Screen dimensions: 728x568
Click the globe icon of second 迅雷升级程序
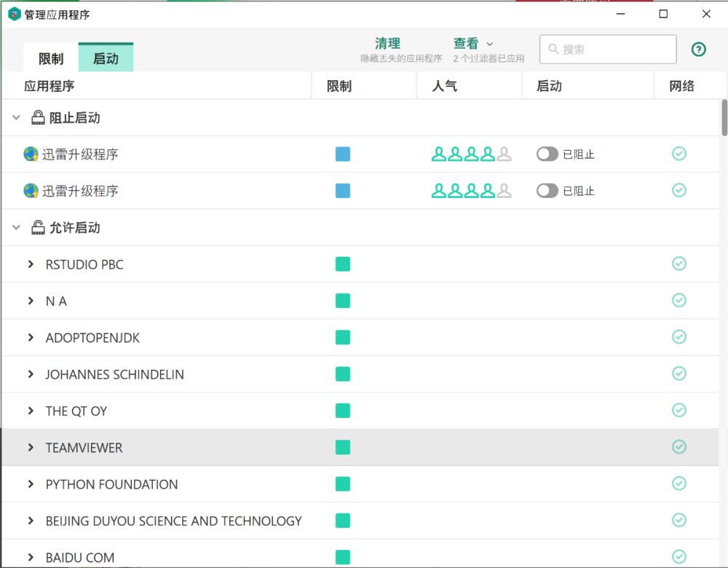(x=31, y=191)
